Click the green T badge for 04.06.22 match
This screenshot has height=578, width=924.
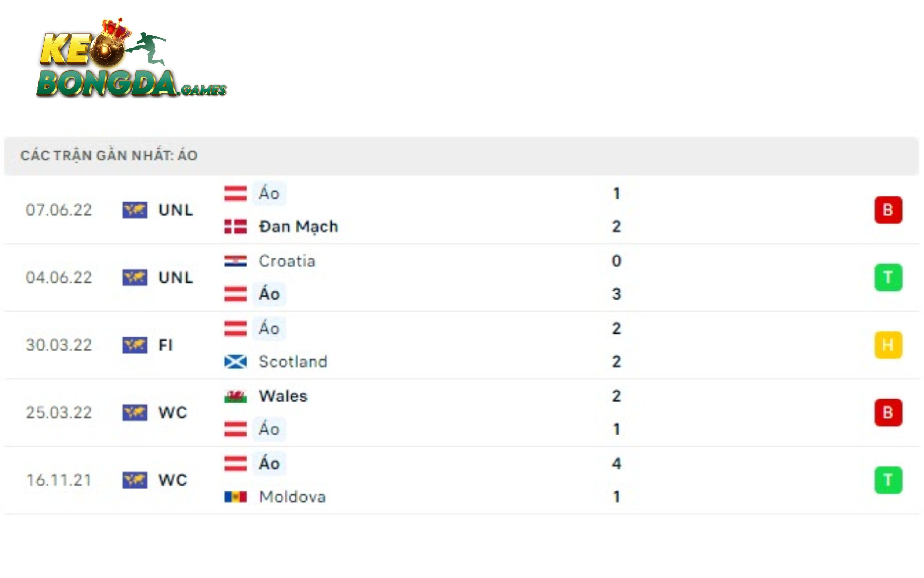coord(888,277)
